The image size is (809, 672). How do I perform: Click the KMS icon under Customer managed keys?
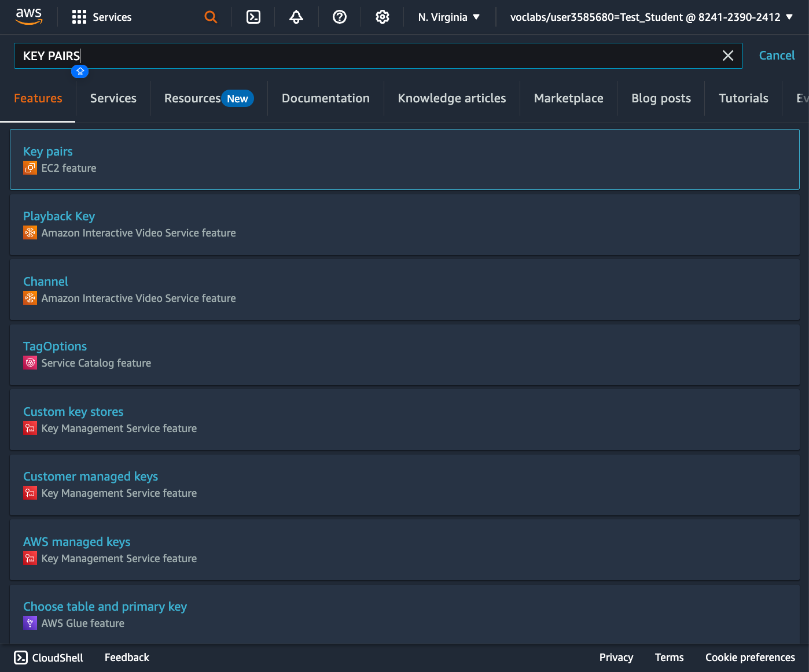[30, 493]
